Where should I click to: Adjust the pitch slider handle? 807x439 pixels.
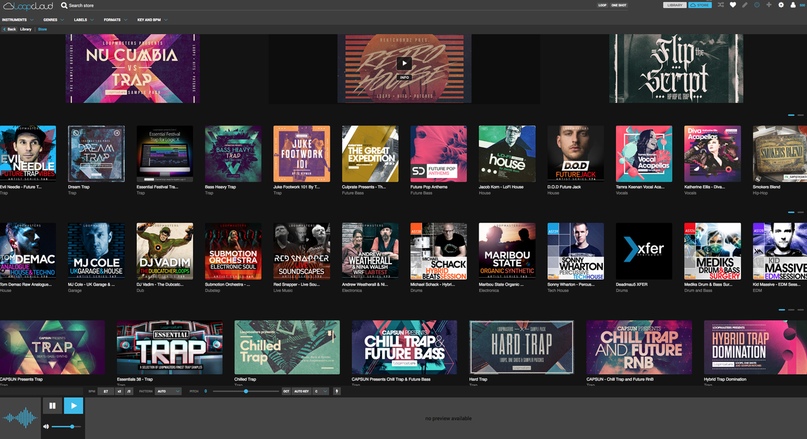click(x=245, y=391)
